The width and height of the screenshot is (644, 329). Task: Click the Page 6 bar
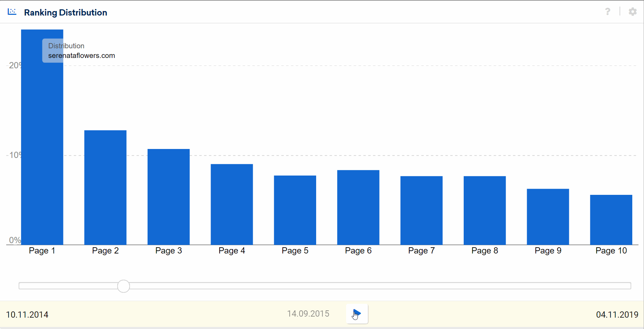(x=358, y=207)
